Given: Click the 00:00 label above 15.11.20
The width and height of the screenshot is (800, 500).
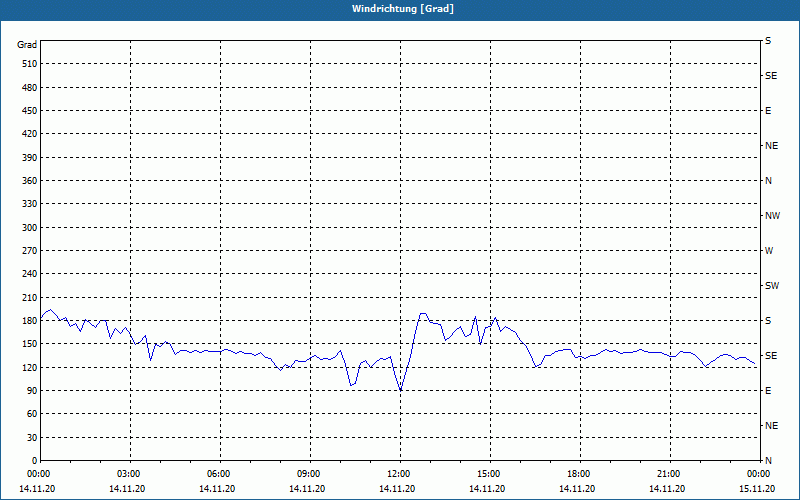Looking at the screenshot, I should [x=758, y=474].
